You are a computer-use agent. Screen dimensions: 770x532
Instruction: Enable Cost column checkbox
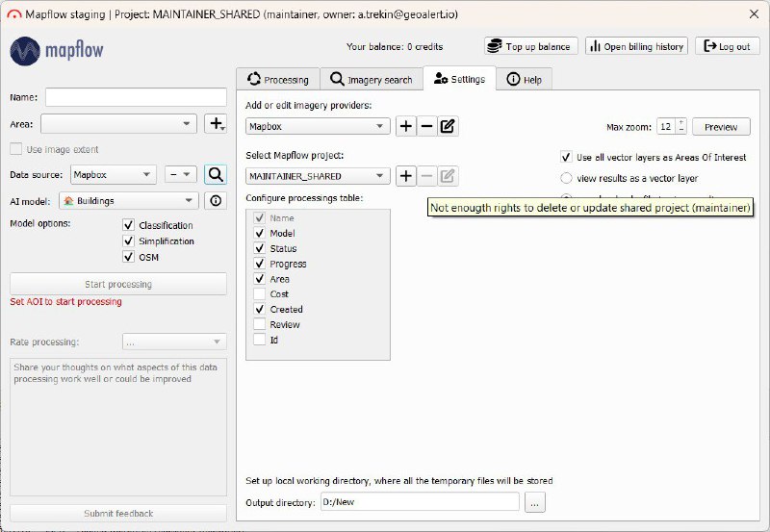pyautogui.click(x=260, y=294)
